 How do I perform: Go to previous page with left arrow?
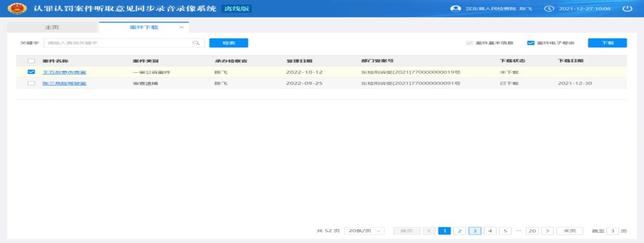coord(429,231)
